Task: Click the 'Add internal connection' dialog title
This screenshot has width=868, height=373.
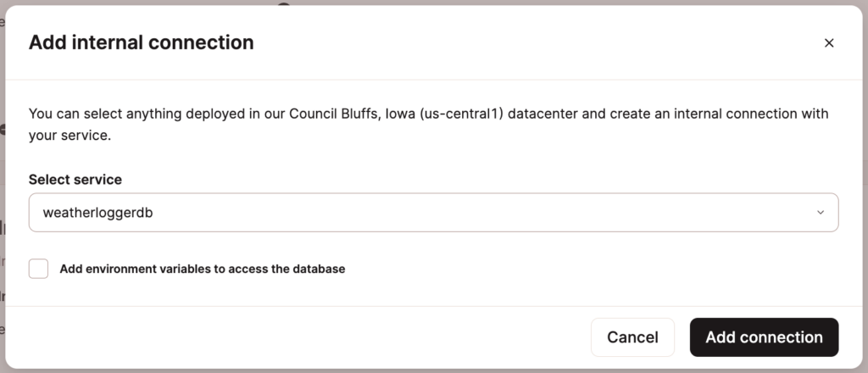Action: coord(142,42)
